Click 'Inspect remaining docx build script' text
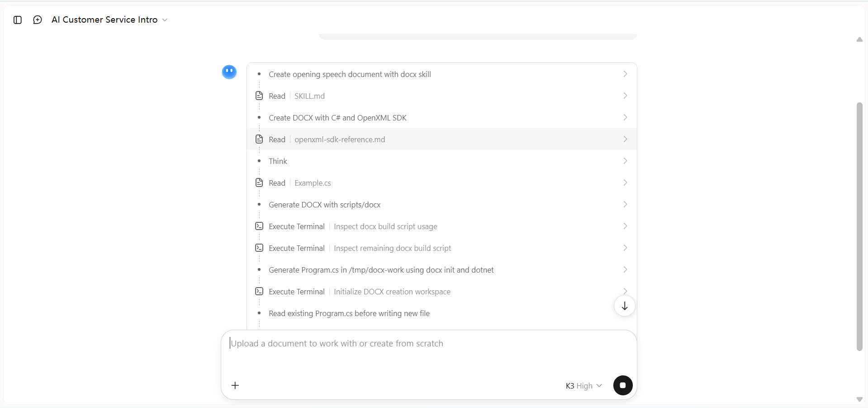 (x=392, y=248)
